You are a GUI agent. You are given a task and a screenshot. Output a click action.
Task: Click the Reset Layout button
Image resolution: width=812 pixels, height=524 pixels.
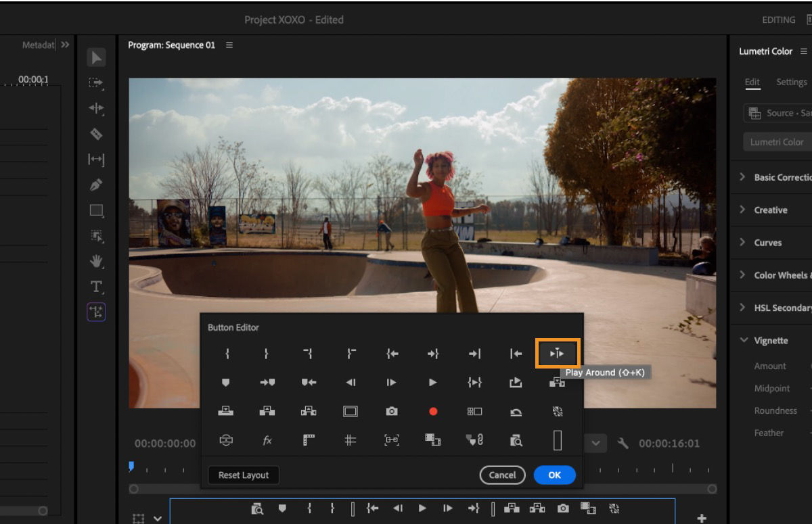coord(244,475)
